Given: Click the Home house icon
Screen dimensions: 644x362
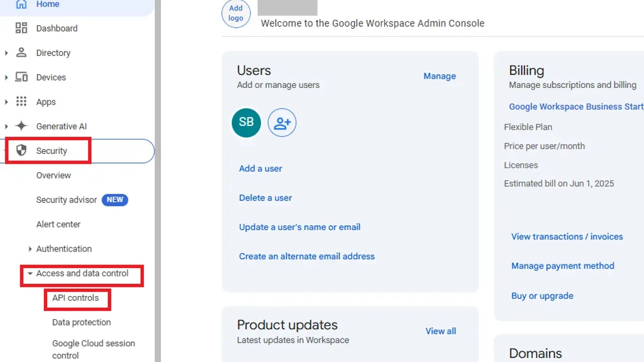Looking at the screenshot, I should pos(21,4).
